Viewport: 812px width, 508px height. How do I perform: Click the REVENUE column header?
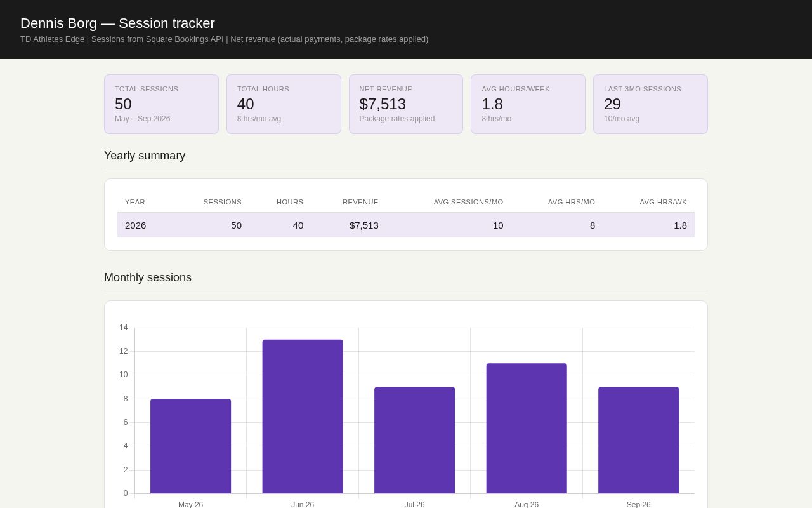pyautogui.click(x=360, y=202)
